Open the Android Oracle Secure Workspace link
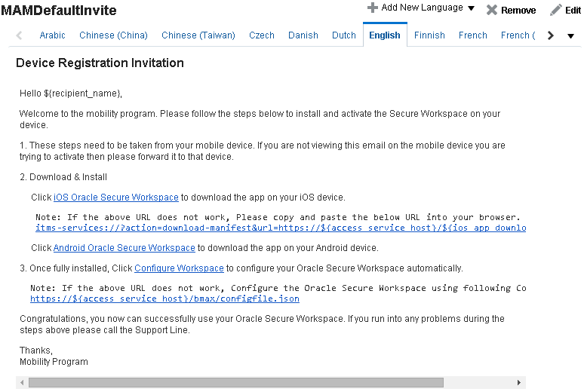This screenshot has width=584, height=392. [124, 248]
